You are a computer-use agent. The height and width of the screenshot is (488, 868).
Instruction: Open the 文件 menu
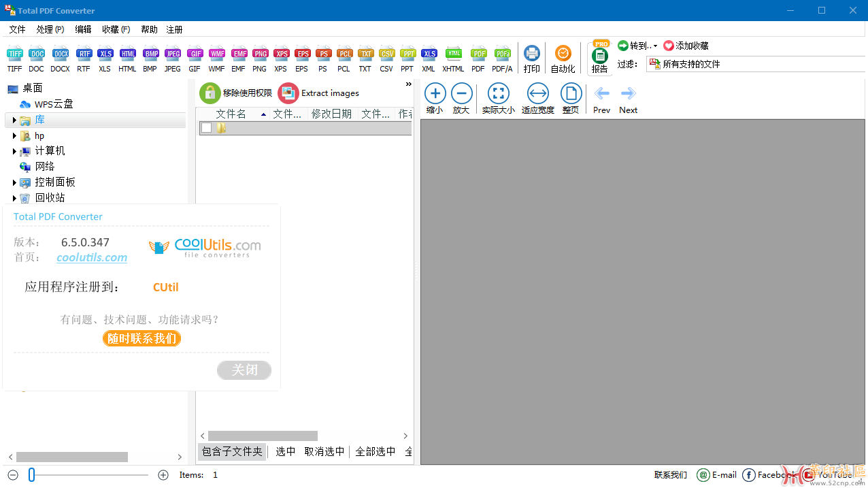click(17, 29)
